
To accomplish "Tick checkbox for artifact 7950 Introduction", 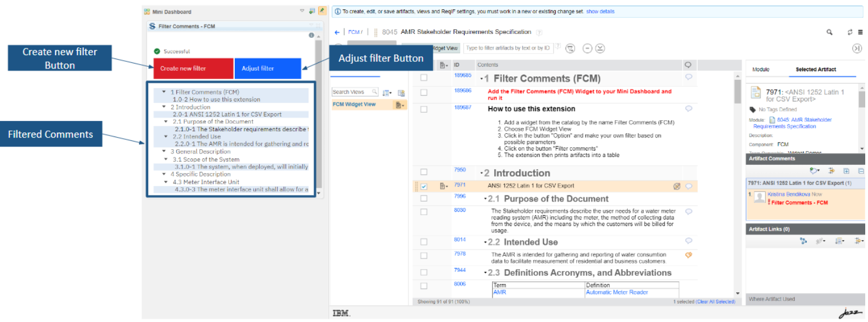I will coord(424,172).
